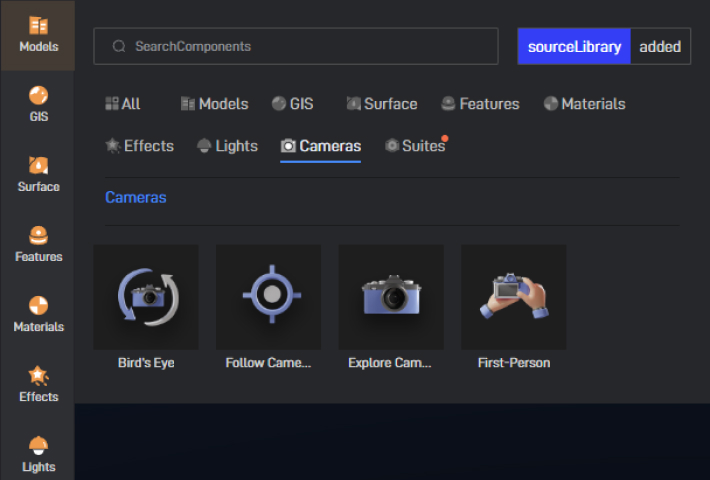The image size is (710, 480).
Task: Select the Cameras category tab
Action: [321, 146]
